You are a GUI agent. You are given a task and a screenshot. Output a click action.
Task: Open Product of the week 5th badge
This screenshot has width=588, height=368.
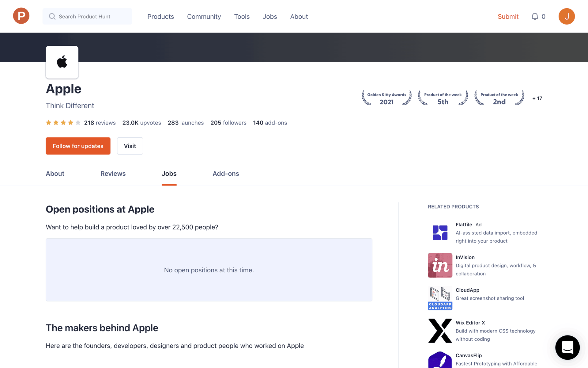(x=443, y=98)
